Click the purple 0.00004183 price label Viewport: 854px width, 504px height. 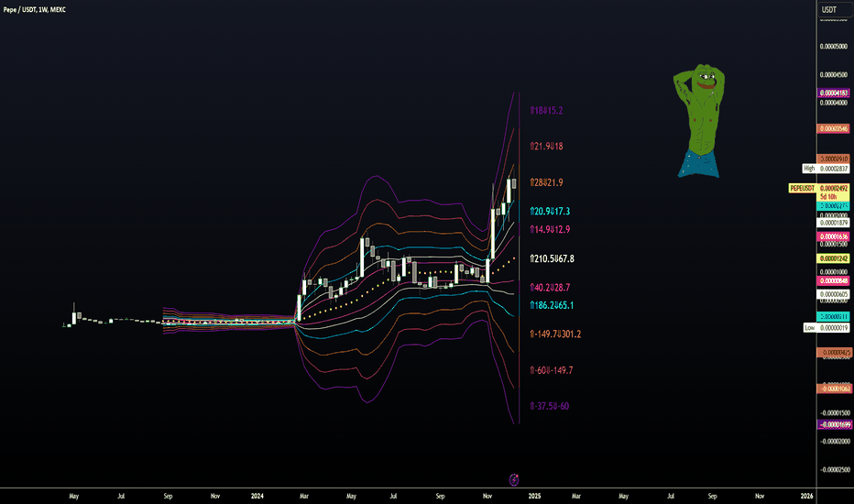point(834,93)
